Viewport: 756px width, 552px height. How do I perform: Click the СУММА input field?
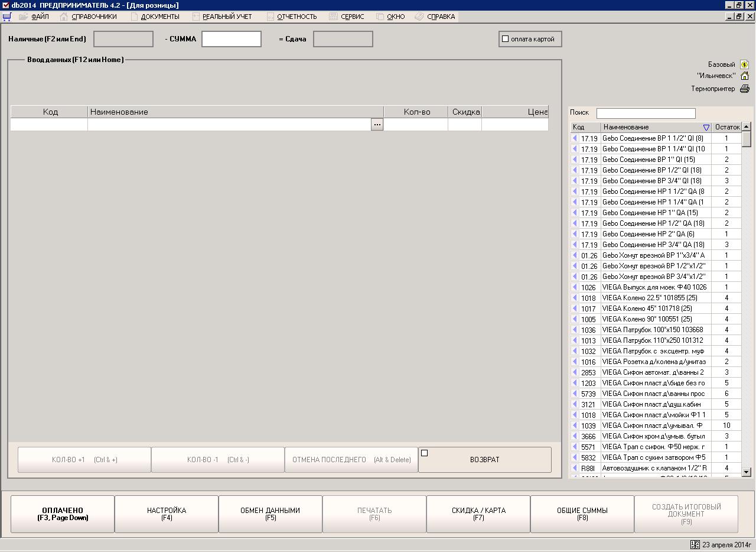coord(232,39)
